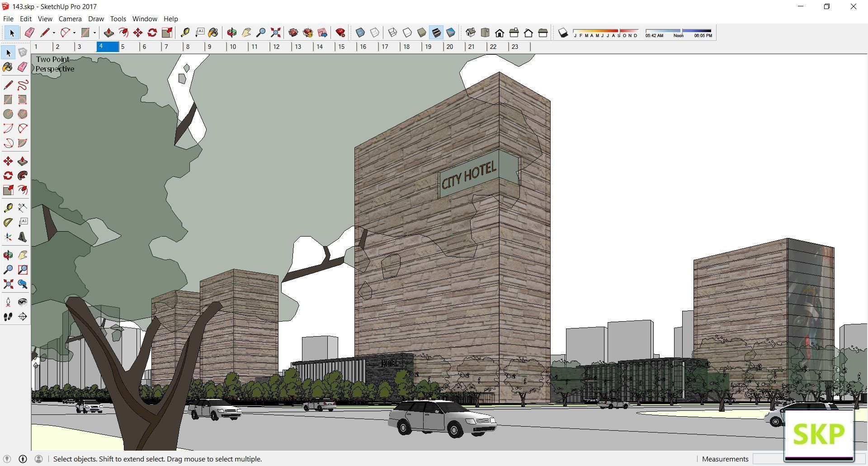Viewport: 868px width, 466px height.
Task: Open the Tools menu
Action: (118, 19)
